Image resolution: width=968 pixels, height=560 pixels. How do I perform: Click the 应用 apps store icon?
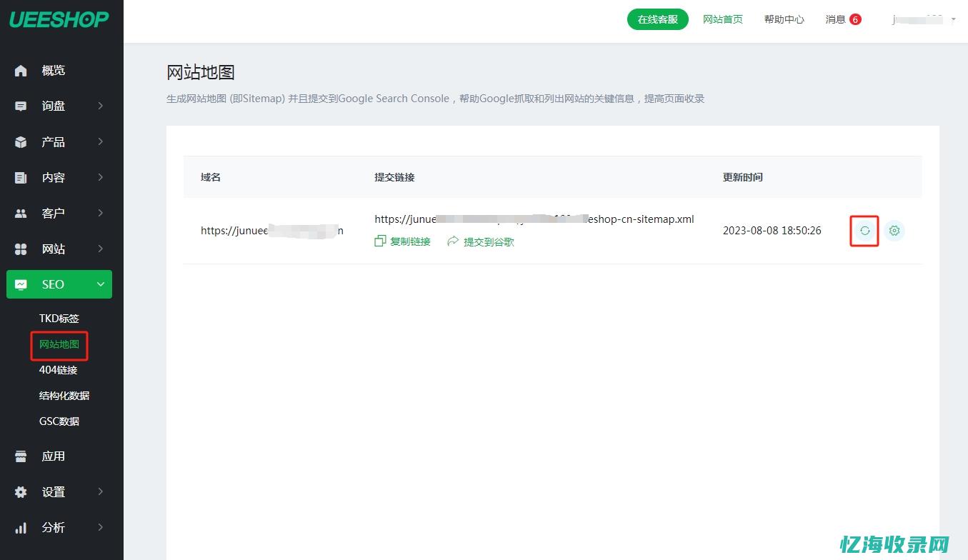pyautogui.click(x=21, y=456)
